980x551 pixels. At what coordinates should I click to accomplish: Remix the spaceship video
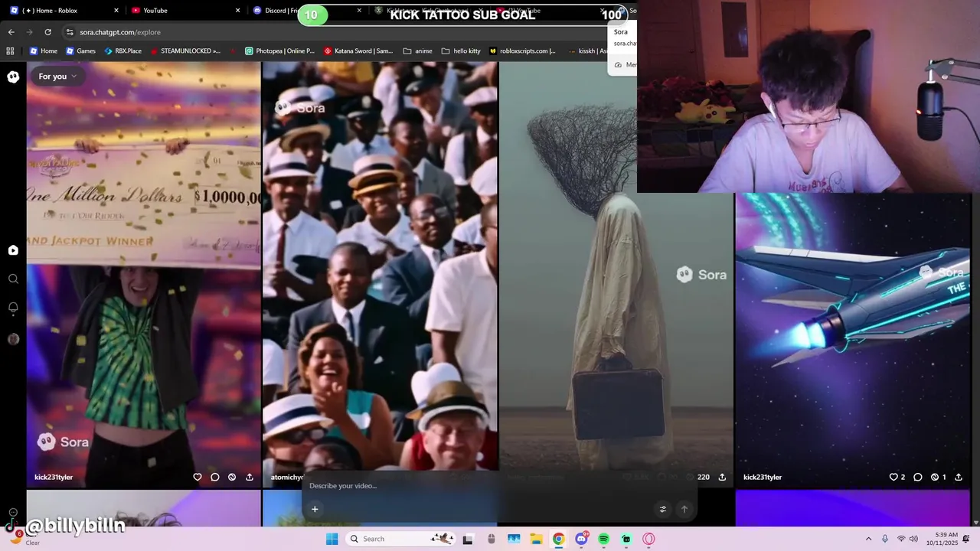point(935,477)
